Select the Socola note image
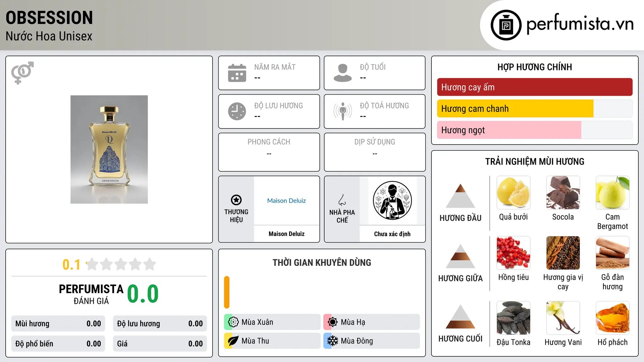 click(563, 193)
